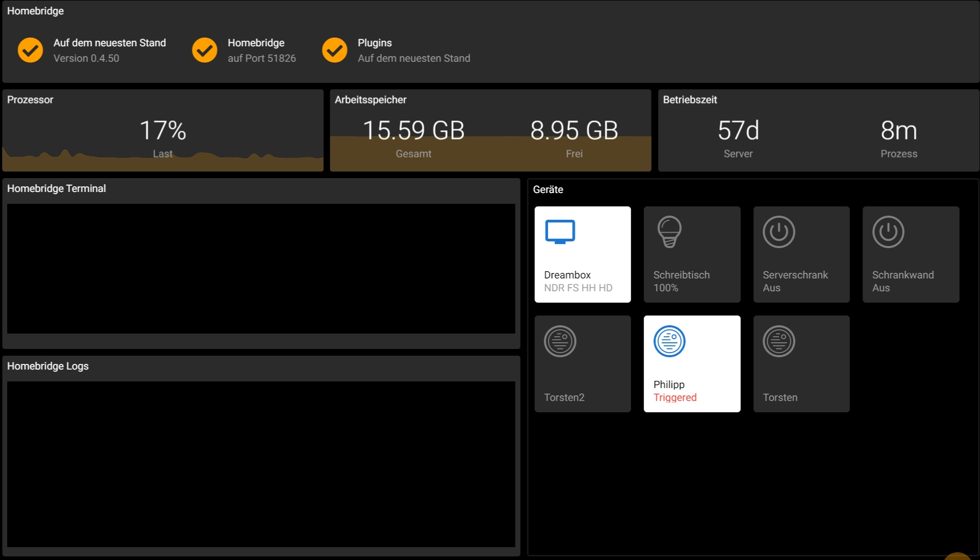Screen dimensions: 980x560
Task: Click the Homebridge port checkmark icon
Action: pos(204,50)
